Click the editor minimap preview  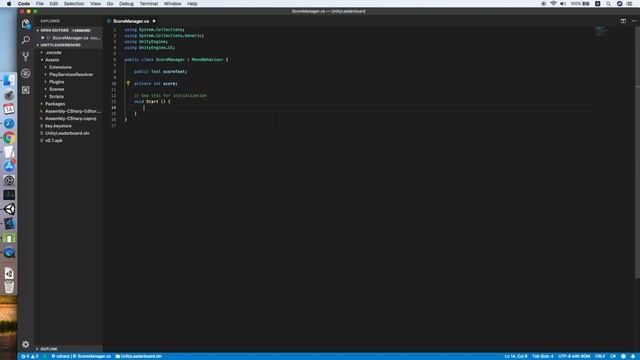point(602,31)
